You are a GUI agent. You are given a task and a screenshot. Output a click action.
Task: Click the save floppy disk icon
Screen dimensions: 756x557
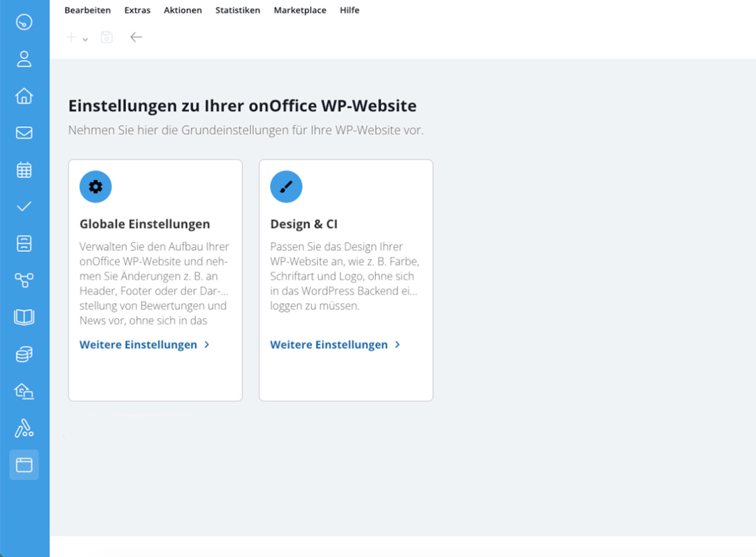pos(106,37)
